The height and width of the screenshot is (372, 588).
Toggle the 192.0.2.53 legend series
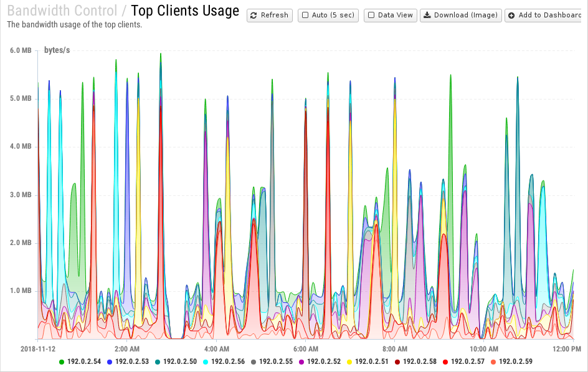128,361
